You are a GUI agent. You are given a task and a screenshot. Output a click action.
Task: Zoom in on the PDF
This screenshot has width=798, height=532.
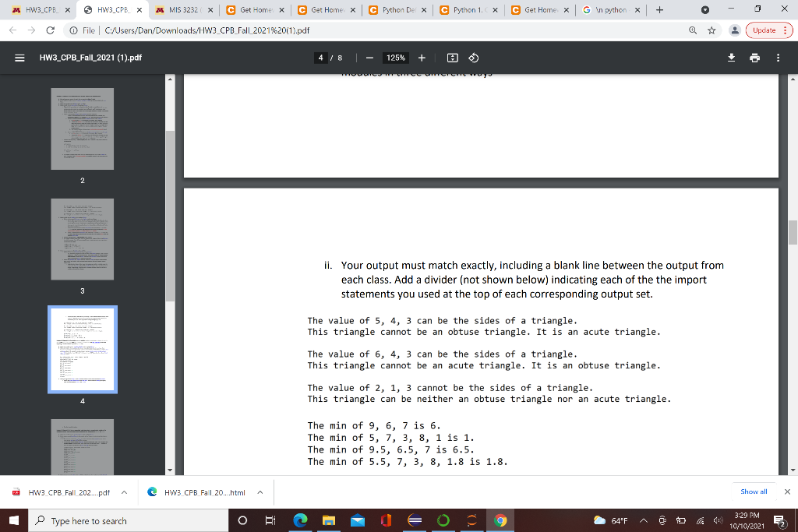coord(421,57)
